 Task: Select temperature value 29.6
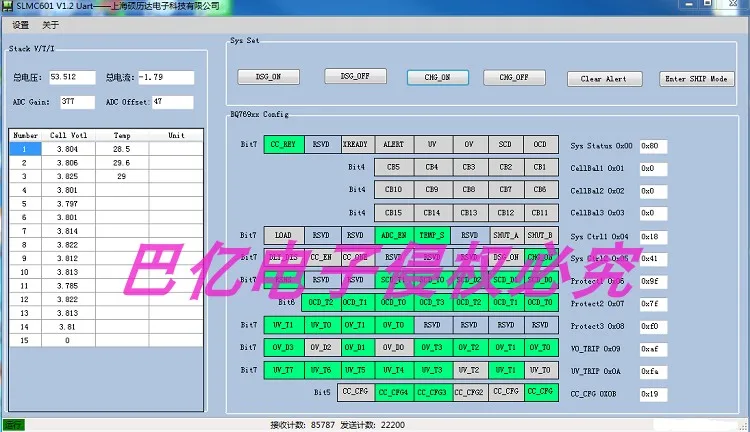tap(121, 163)
